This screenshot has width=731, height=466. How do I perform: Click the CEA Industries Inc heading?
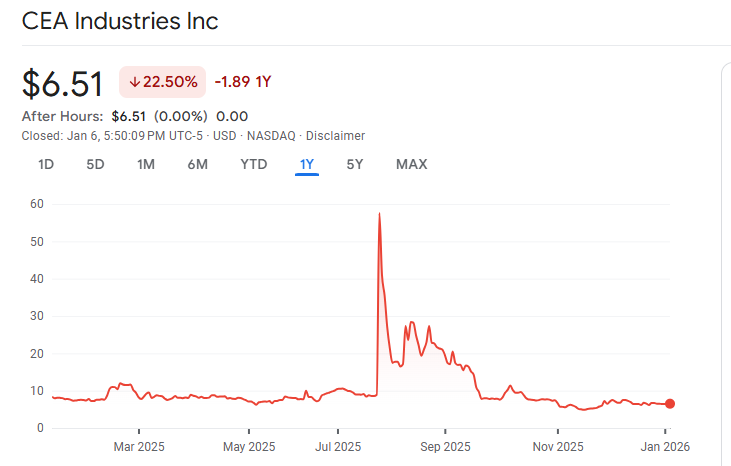120,21
